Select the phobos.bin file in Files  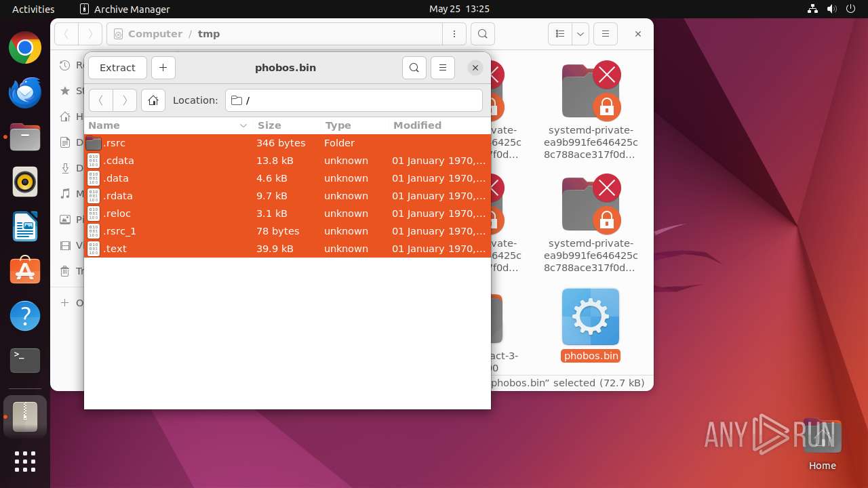click(591, 325)
